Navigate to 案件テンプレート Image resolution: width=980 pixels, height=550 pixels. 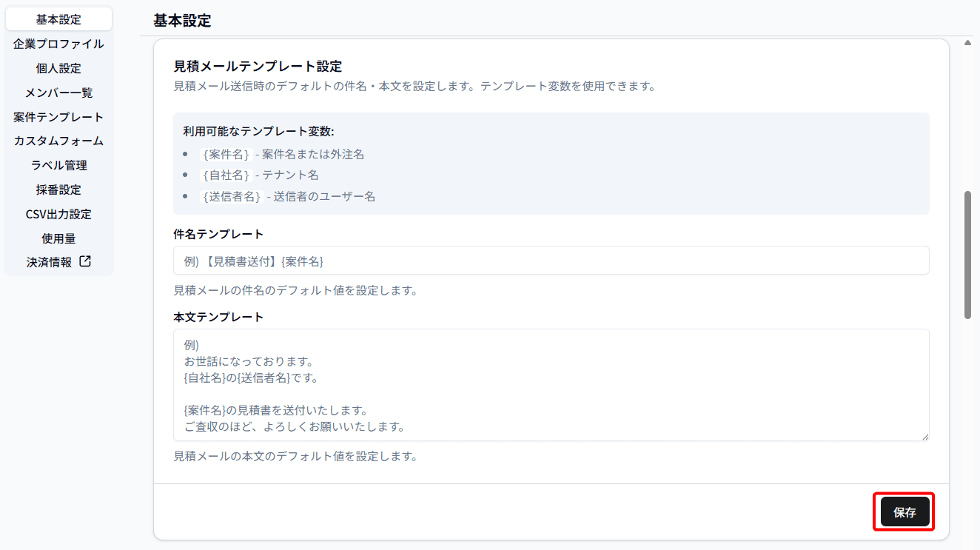58,117
